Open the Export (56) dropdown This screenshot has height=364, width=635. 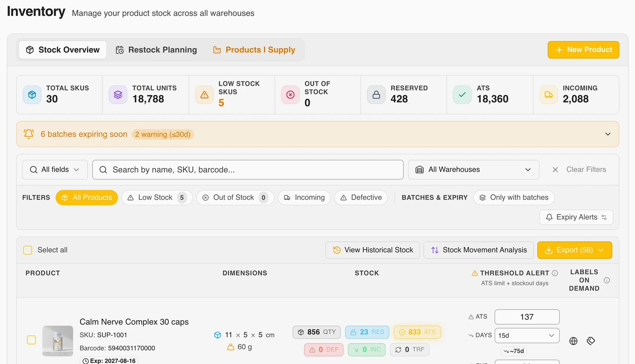575,250
